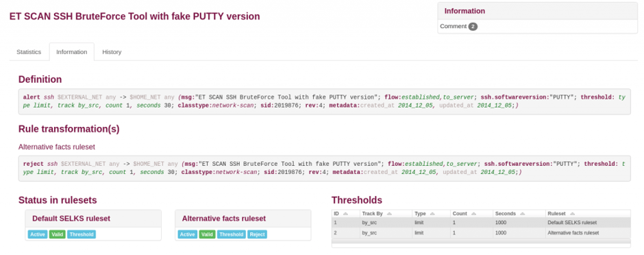Click the Alternative facts ruleset transformation label
Image resolution: width=644 pixels, height=255 pixels.
point(57,147)
